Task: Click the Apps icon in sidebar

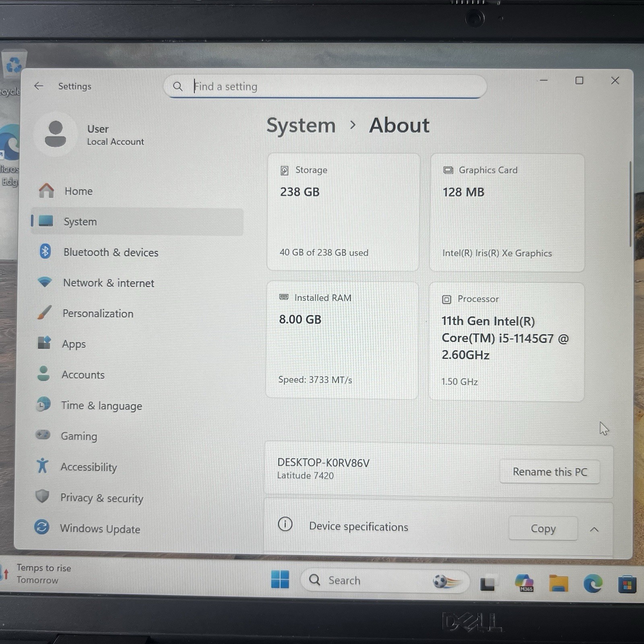Action: tap(44, 343)
